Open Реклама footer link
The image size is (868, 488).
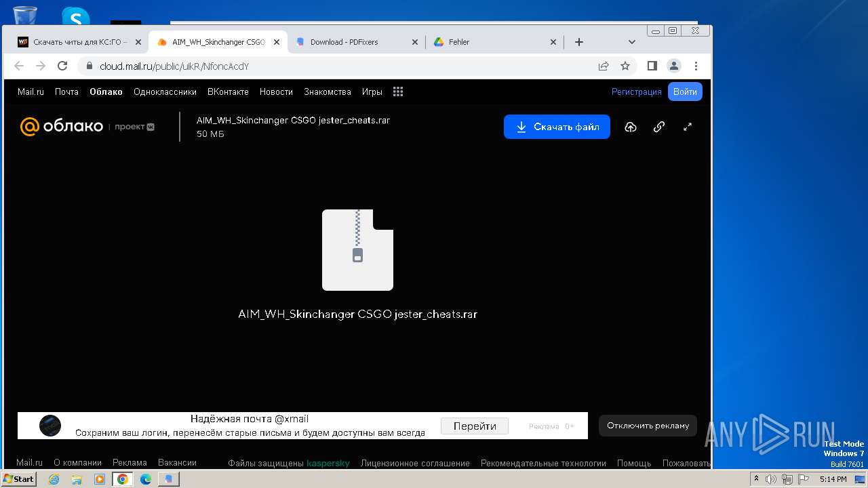pyautogui.click(x=130, y=463)
